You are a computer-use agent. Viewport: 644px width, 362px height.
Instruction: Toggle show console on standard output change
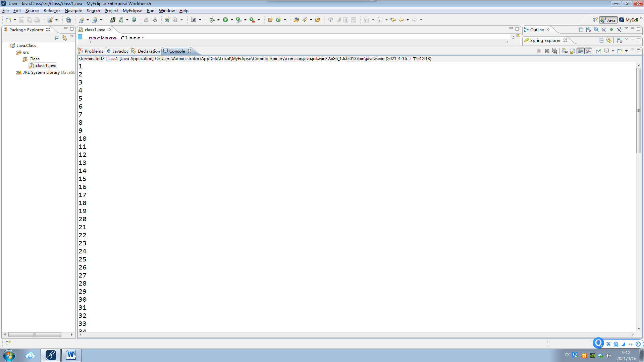click(581, 51)
